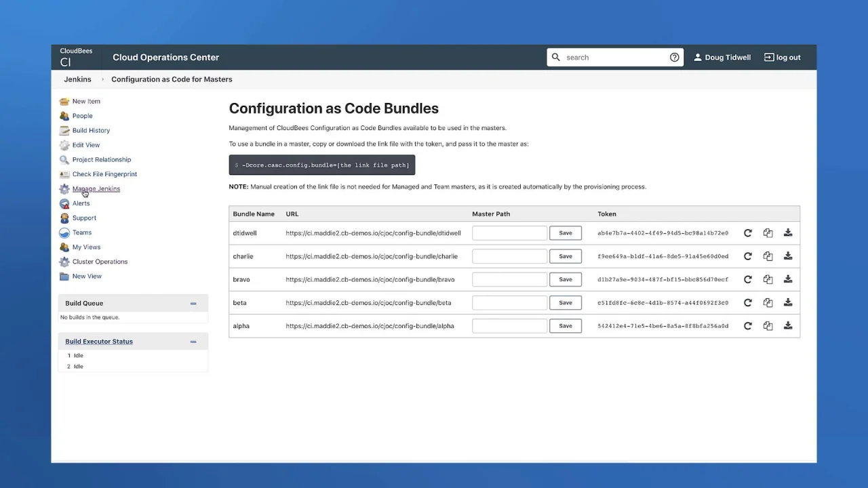Viewport: 868px width, 488px height.
Task: Click the Check File Fingerprint icon
Action: [x=64, y=174]
